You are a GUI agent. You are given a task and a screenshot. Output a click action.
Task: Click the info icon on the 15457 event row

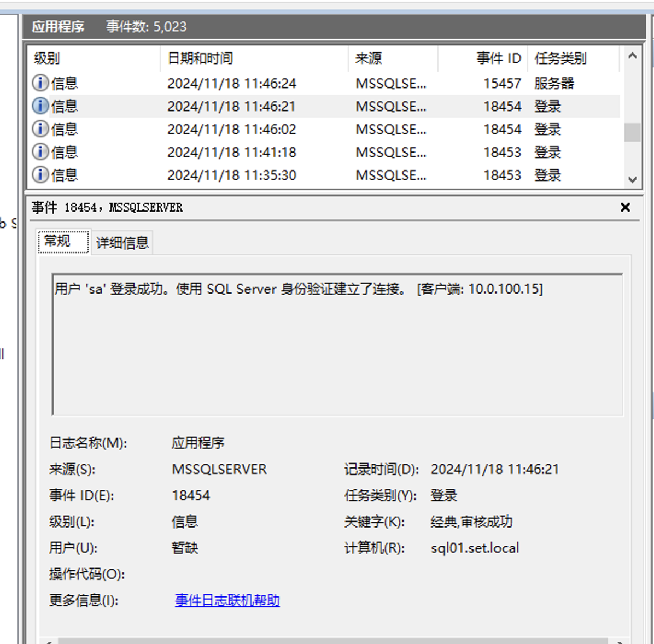[40, 83]
